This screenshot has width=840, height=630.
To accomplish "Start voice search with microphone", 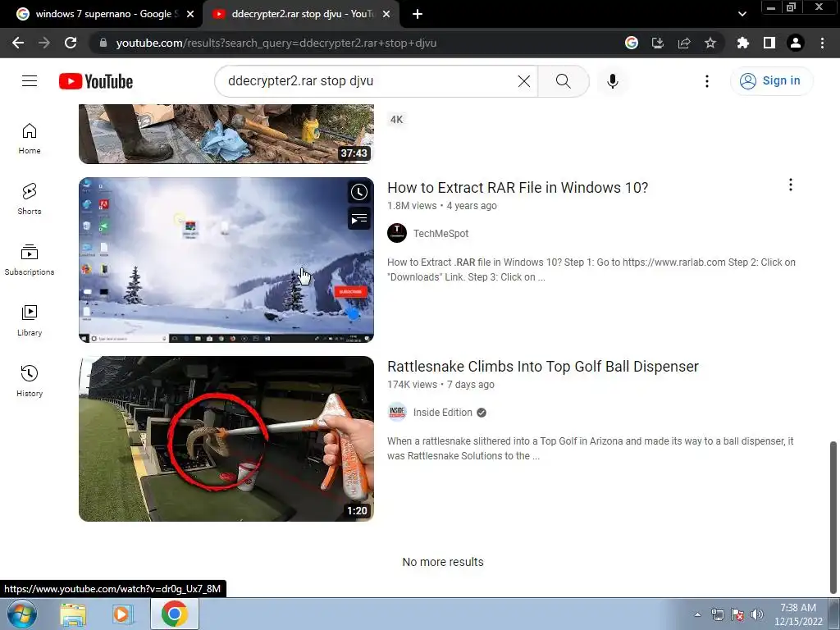I will click(x=612, y=81).
